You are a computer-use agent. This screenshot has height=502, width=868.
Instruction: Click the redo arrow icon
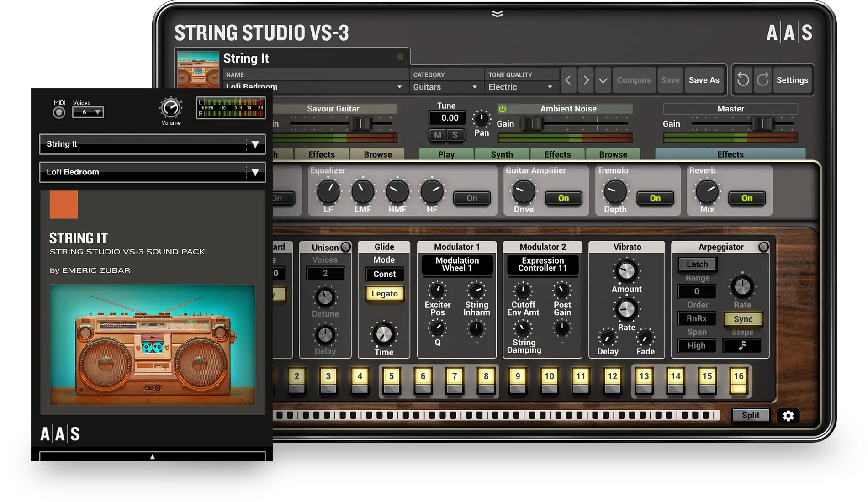coord(763,80)
